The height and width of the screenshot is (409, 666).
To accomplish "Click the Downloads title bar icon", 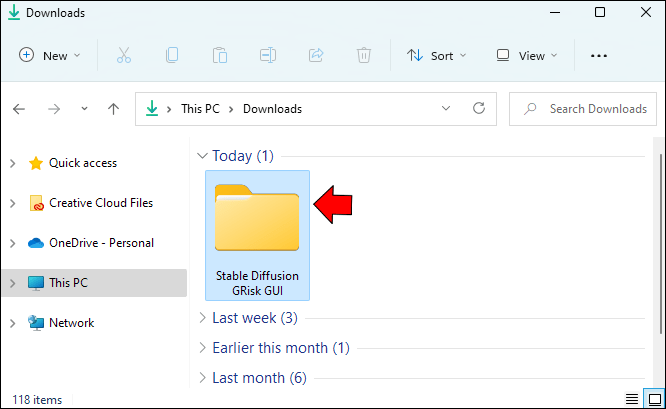I will coord(14,13).
